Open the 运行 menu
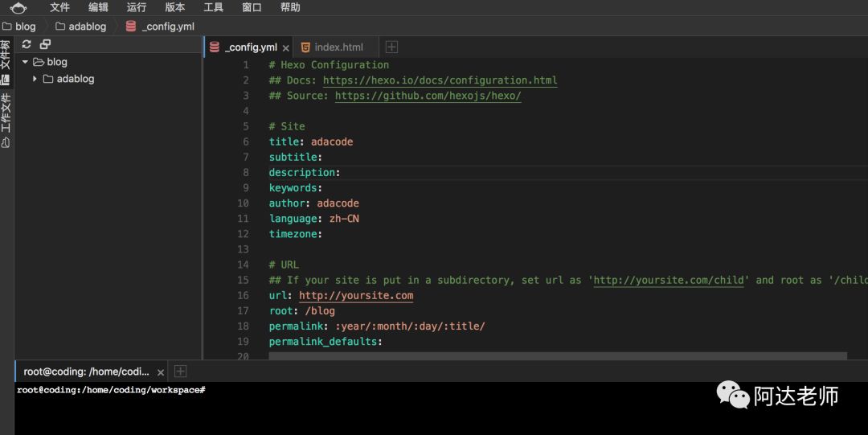 pyautogui.click(x=136, y=7)
